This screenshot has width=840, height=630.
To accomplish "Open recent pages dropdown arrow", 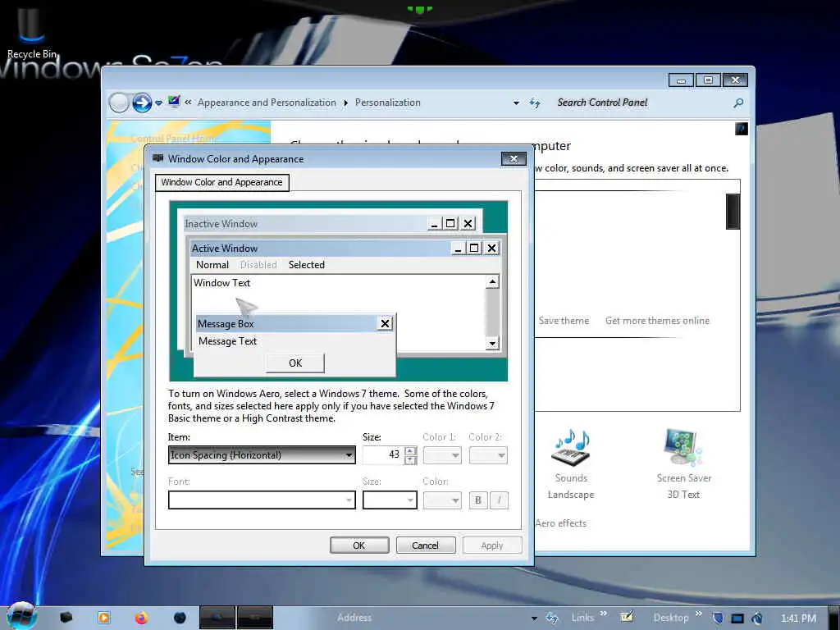I will point(158,103).
